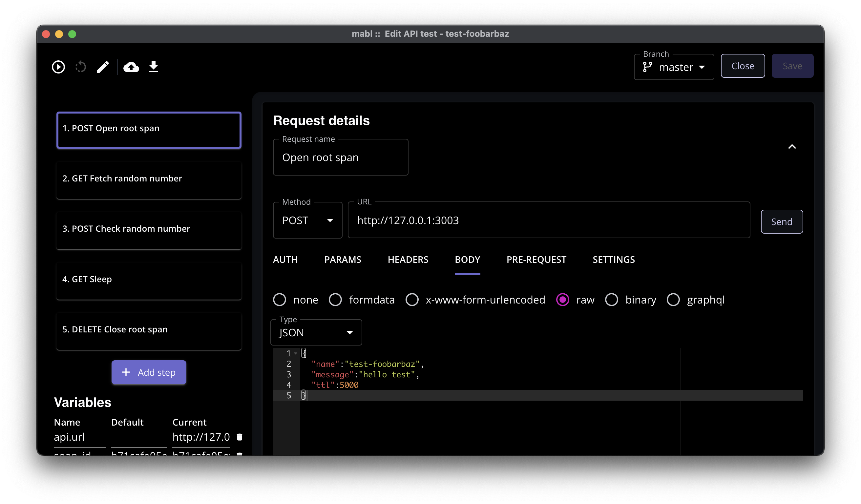Click the download arrow icon
Viewport: 861px width, 504px height.
[154, 67]
